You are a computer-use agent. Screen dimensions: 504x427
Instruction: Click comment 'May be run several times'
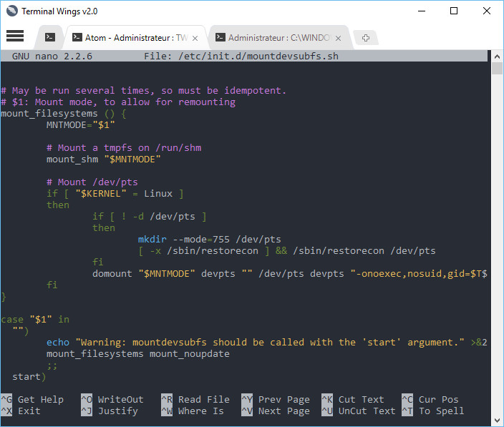(143, 91)
